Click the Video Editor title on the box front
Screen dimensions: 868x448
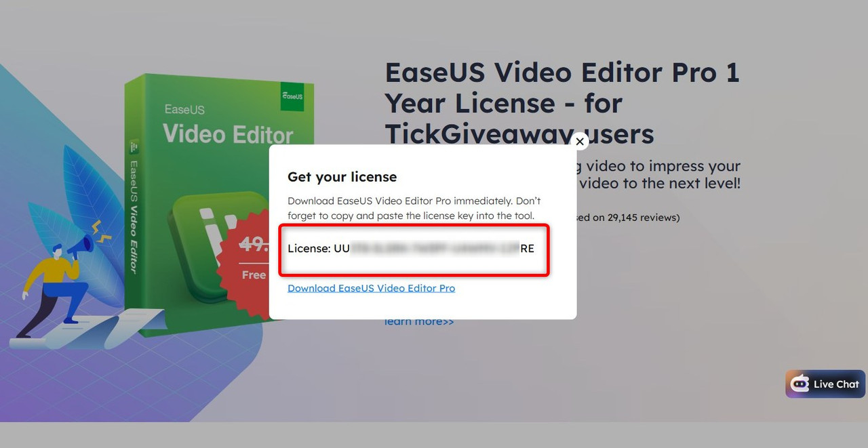229,134
